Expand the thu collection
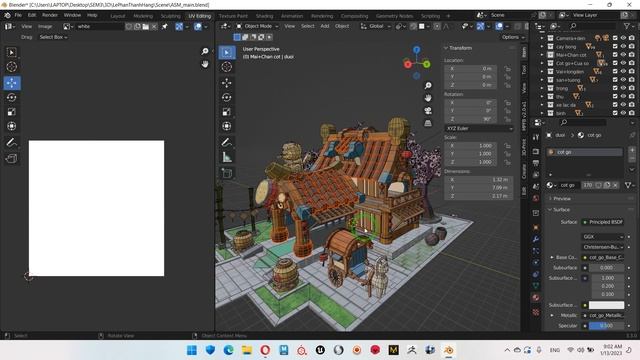This screenshot has width=640, height=360. [x=542, y=97]
